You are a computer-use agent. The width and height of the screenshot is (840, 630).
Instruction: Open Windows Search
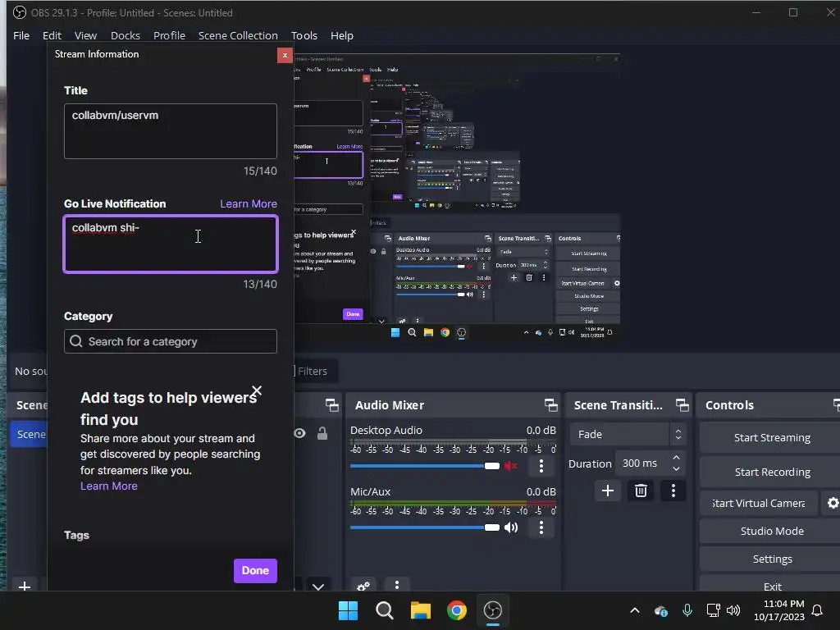click(384, 610)
